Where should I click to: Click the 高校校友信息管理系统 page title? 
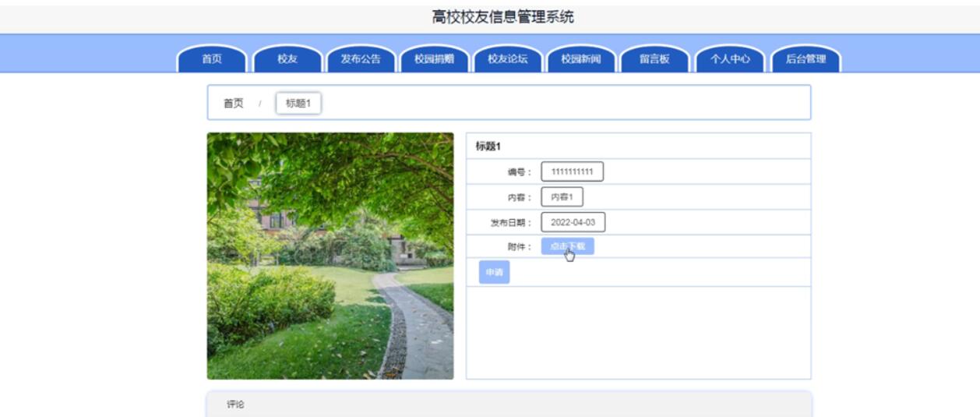[503, 17]
